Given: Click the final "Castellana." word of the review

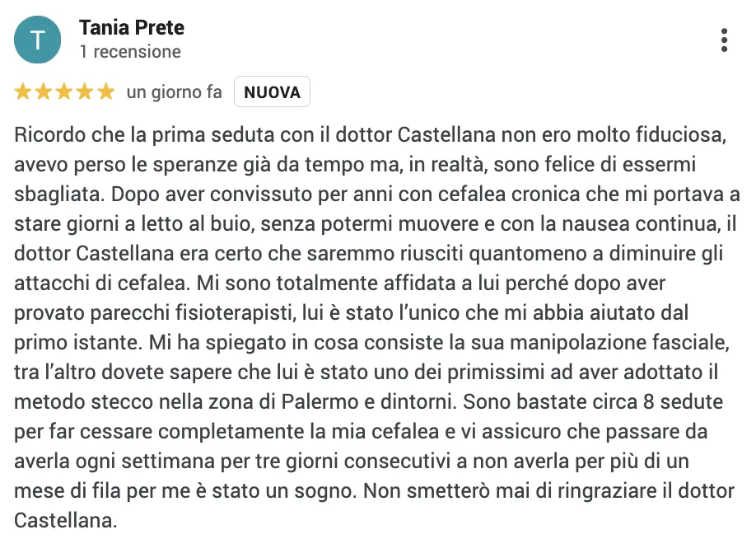Looking at the screenshot, I should [66, 521].
